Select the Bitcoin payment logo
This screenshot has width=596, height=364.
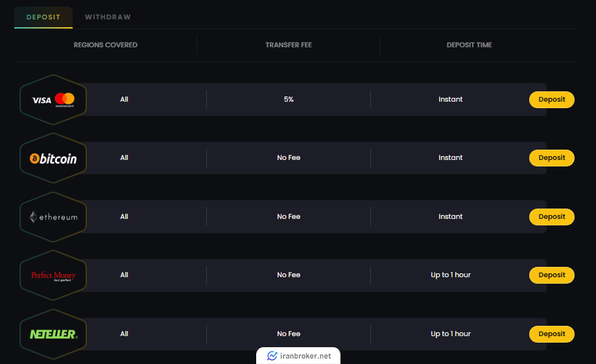53,158
